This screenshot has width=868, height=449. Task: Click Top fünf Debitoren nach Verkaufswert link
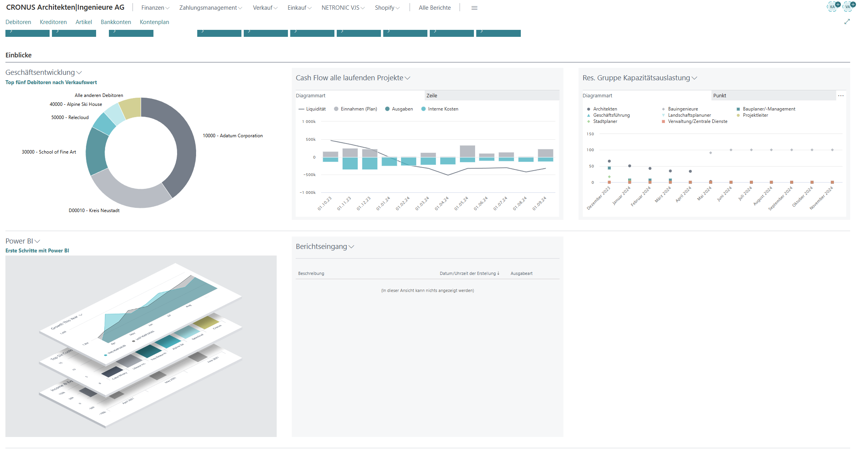pos(51,82)
